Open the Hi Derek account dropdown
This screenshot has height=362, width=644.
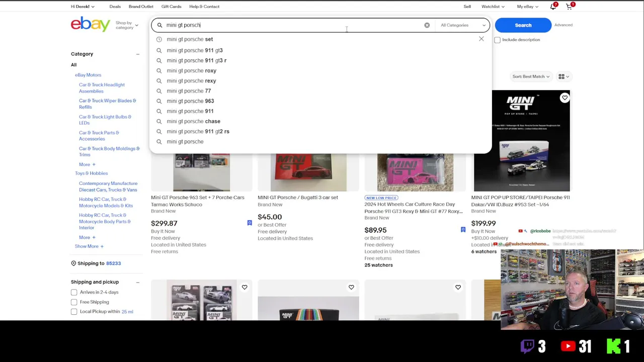point(83,7)
